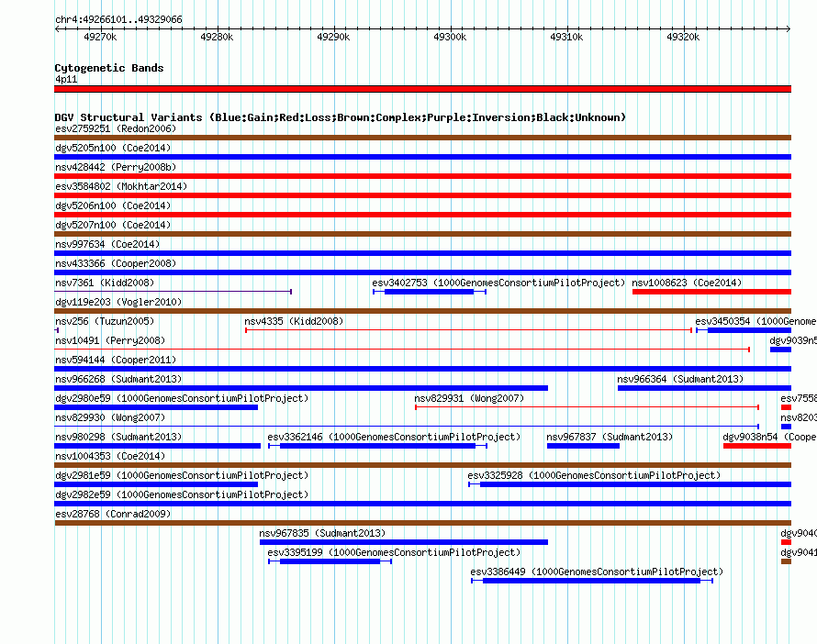This screenshot has width=817, height=644.
Task: Select the nsv7361 (Kidd2008) variant label
Action: click(x=105, y=283)
